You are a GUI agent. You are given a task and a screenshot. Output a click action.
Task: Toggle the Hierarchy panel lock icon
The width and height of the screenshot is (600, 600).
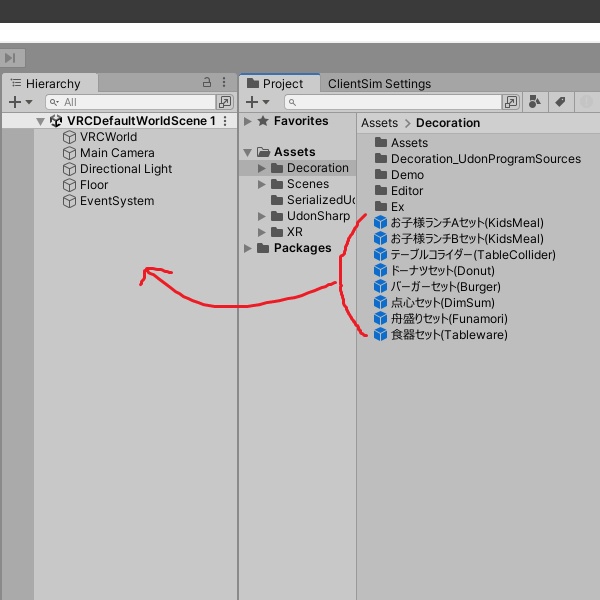tap(207, 82)
